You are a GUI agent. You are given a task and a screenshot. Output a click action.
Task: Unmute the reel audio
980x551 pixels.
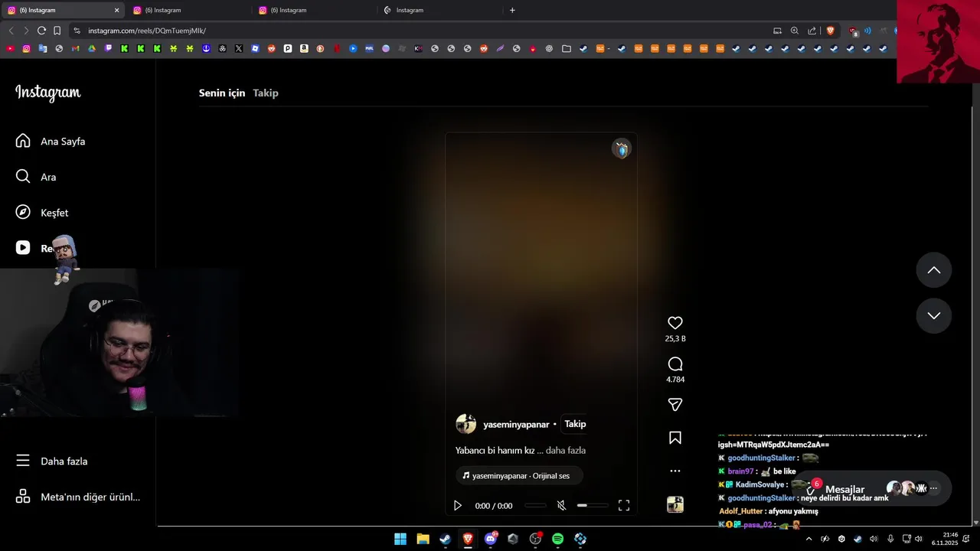pyautogui.click(x=561, y=506)
